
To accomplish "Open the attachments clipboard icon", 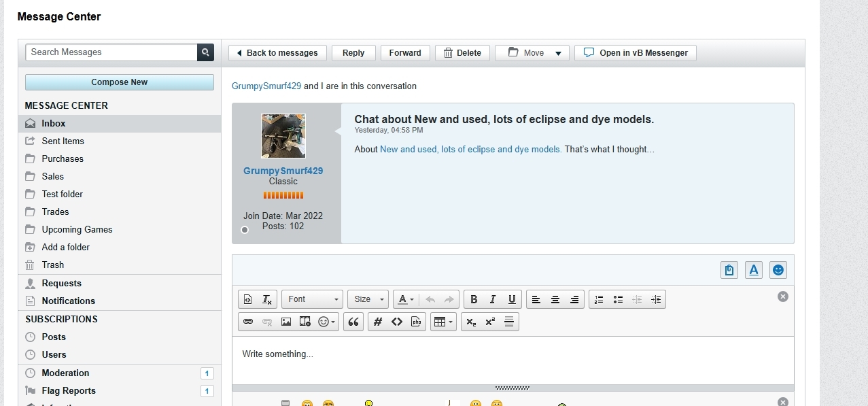I will (x=729, y=270).
